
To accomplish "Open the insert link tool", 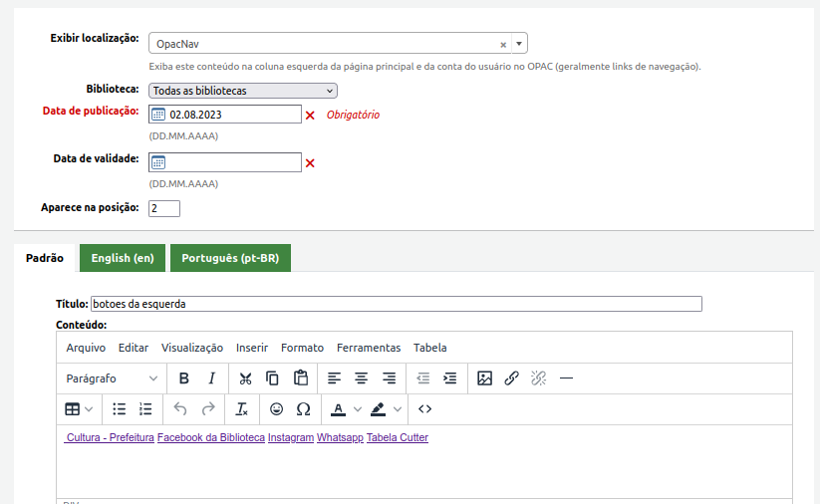I will click(511, 378).
